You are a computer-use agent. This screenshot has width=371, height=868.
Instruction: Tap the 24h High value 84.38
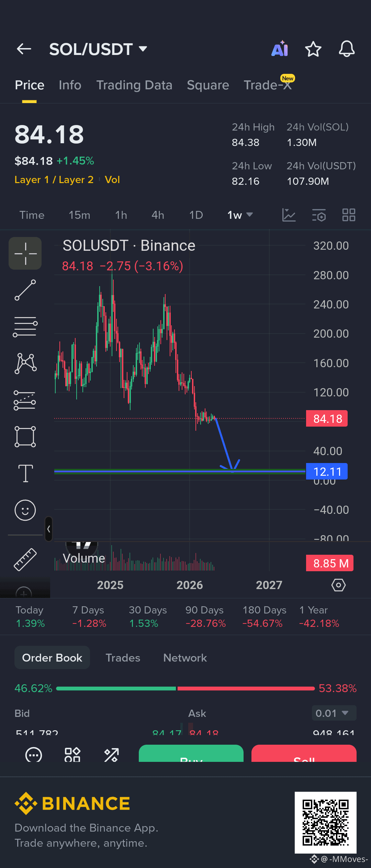pyautogui.click(x=246, y=143)
